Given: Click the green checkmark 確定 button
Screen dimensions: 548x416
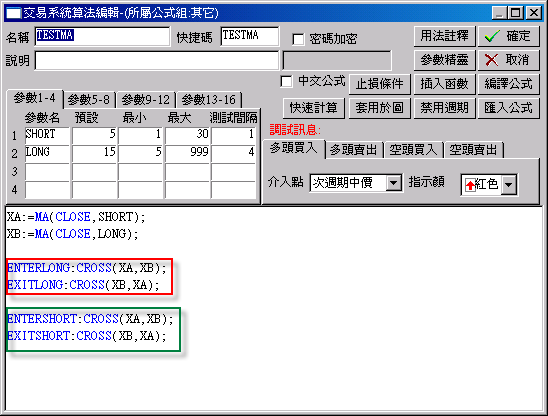Looking at the screenshot, I should [x=509, y=36].
